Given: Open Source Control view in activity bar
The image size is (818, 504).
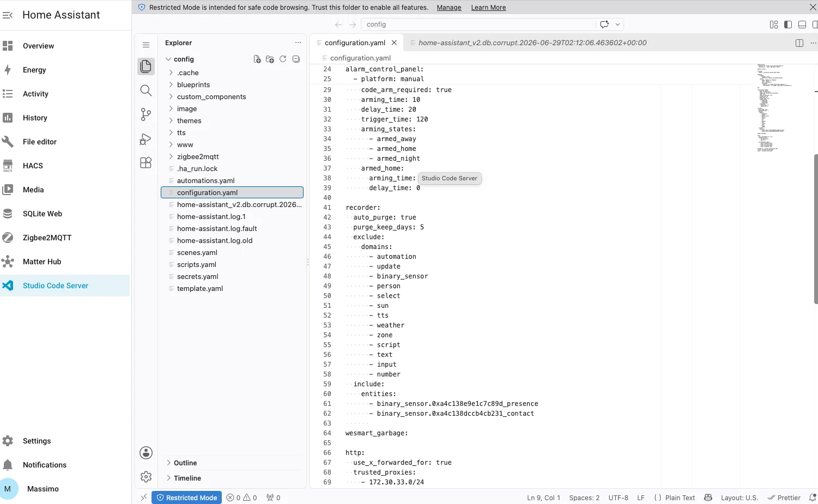Looking at the screenshot, I should coord(146,114).
